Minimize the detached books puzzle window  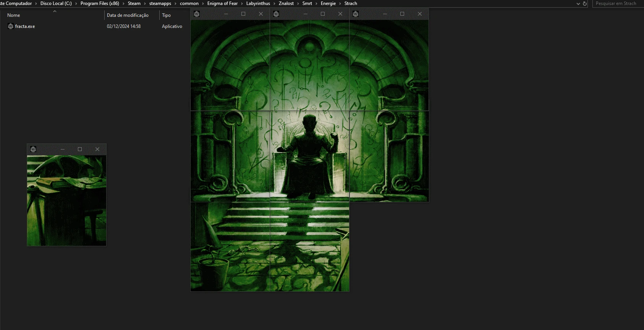pos(62,149)
